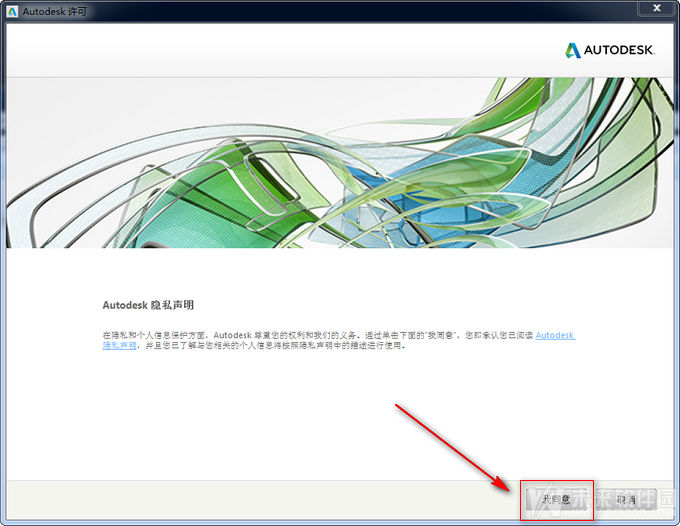Click the Autodesk logo at the top right
This screenshot has height=526, width=680.
610,50
